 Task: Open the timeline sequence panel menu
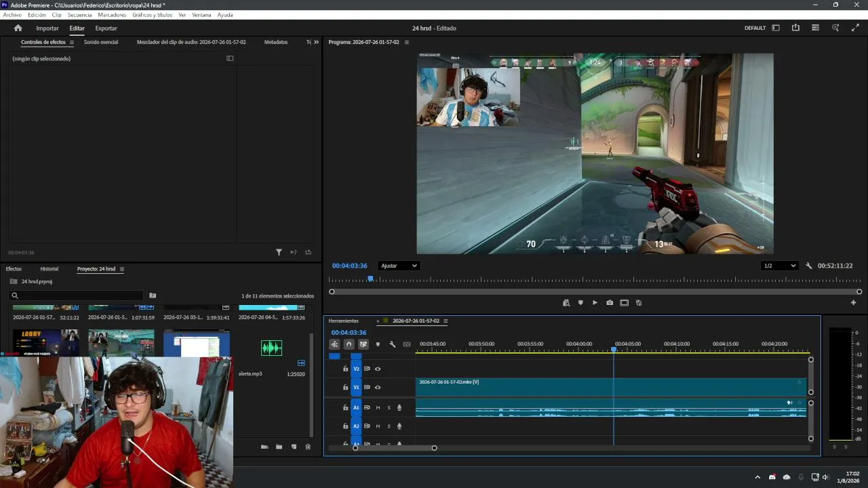click(446, 321)
